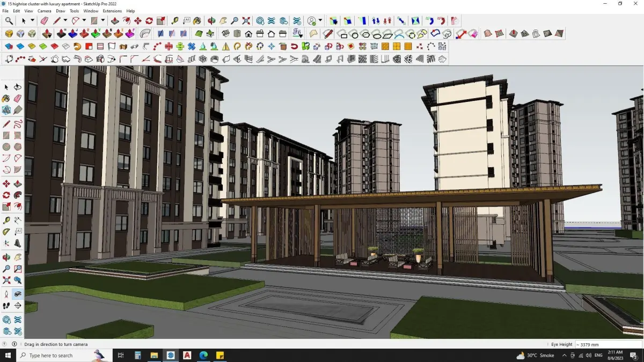Click the red Redo arrow

tap(441, 21)
